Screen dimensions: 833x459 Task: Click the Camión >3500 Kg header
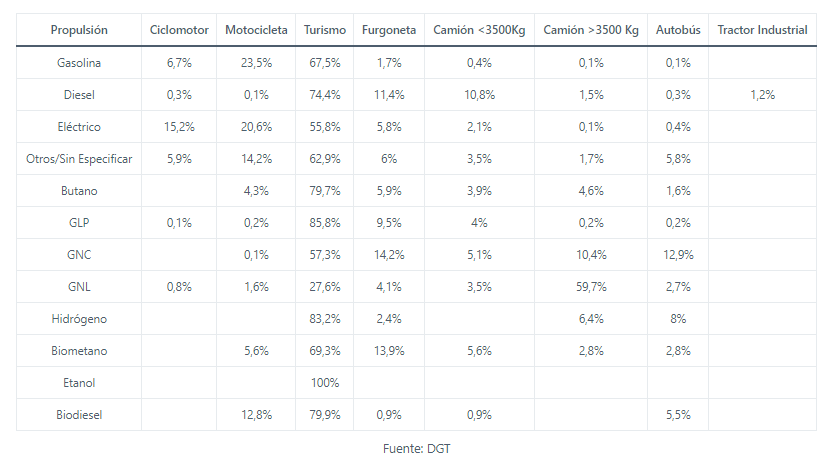[x=591, y=30]
